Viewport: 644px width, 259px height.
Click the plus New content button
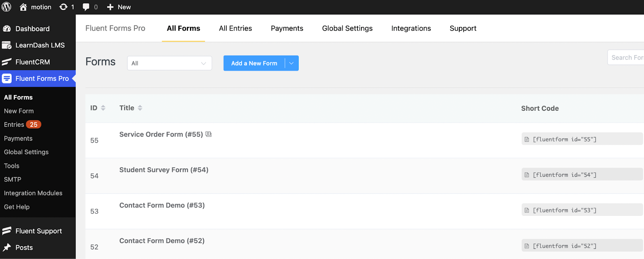click(119, 7)
